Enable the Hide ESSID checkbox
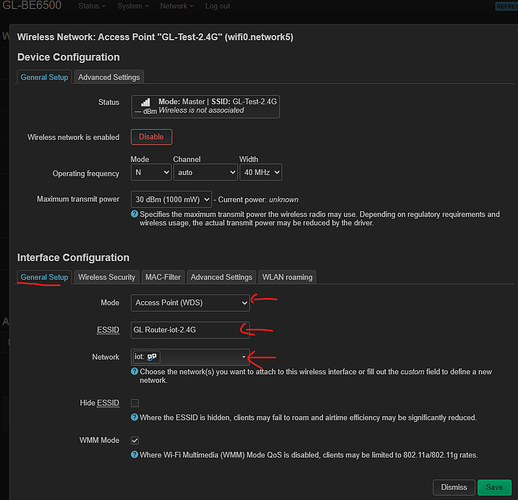 (135, 403)
